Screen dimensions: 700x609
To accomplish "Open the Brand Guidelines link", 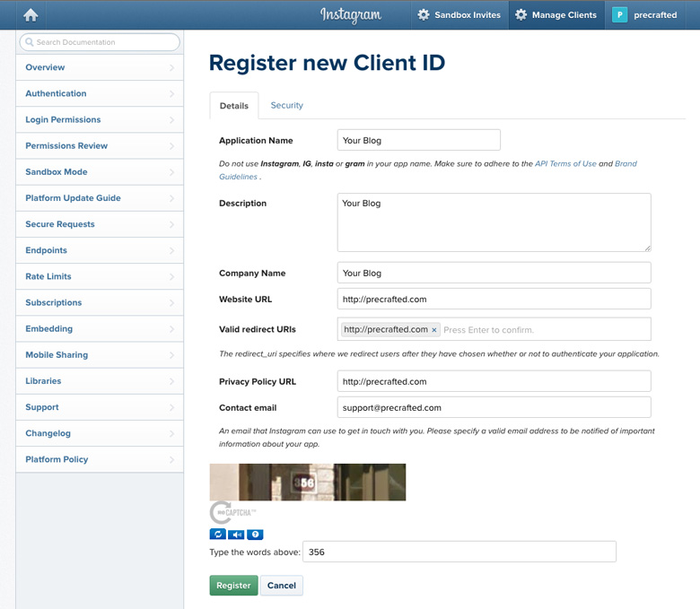I will click(x=626, y=164).
